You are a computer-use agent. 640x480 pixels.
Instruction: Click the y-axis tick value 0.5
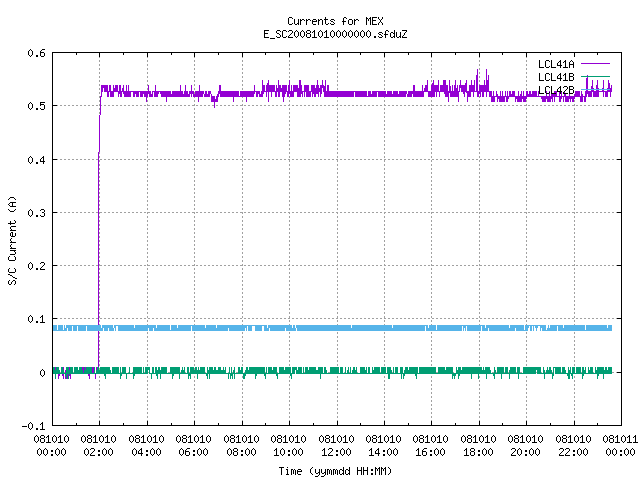(36, 106)
